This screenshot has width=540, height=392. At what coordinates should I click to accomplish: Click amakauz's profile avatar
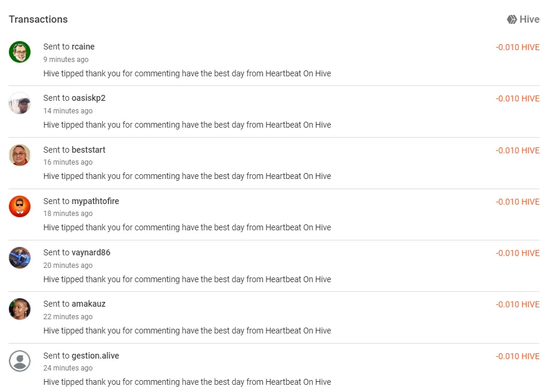pos(20,309)
